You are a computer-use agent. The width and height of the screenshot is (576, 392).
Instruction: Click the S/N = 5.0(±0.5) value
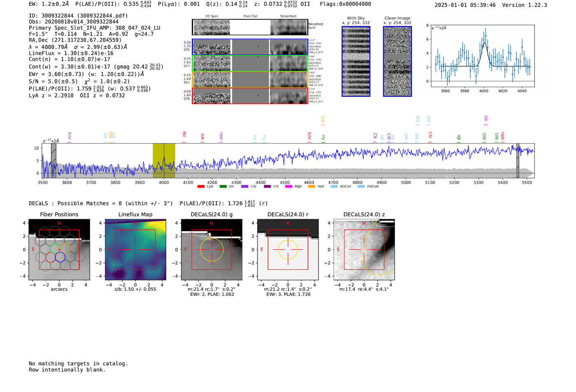(53, 81)
